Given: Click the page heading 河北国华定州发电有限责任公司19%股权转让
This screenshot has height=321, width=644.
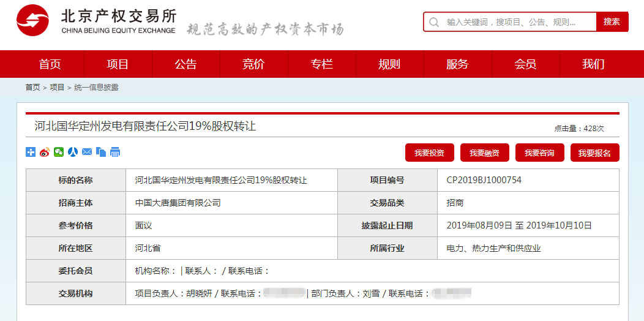Looking at the screenshot, I should coord(146,126).
